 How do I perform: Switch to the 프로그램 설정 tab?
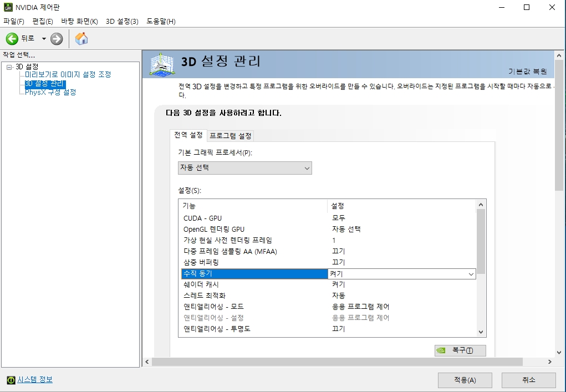click(230, 136)
